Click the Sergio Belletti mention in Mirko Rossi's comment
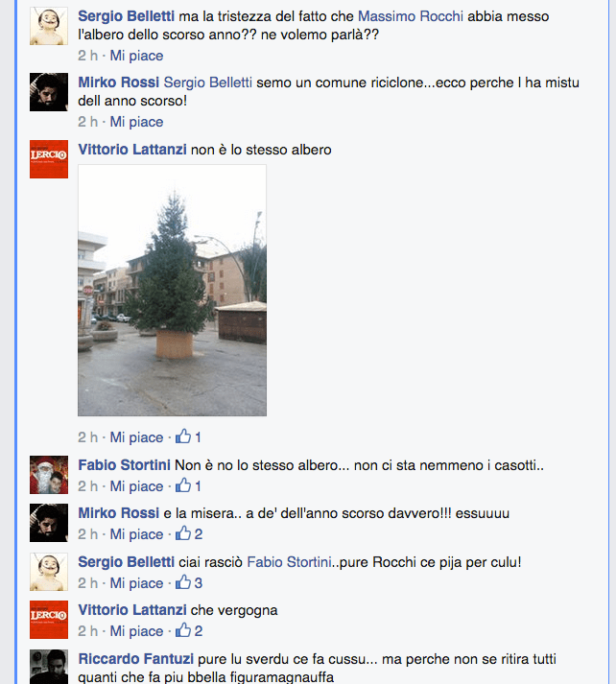Screen dimensions: 616x684 point(208,83)
